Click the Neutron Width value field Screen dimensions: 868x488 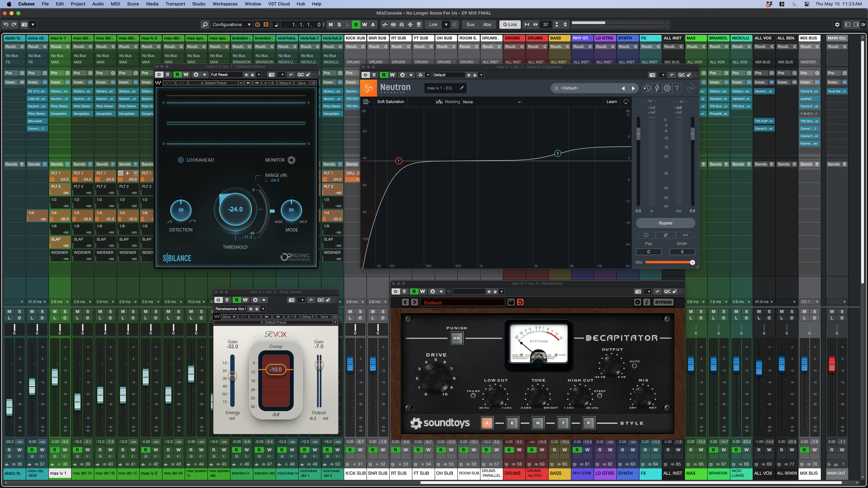682,252
